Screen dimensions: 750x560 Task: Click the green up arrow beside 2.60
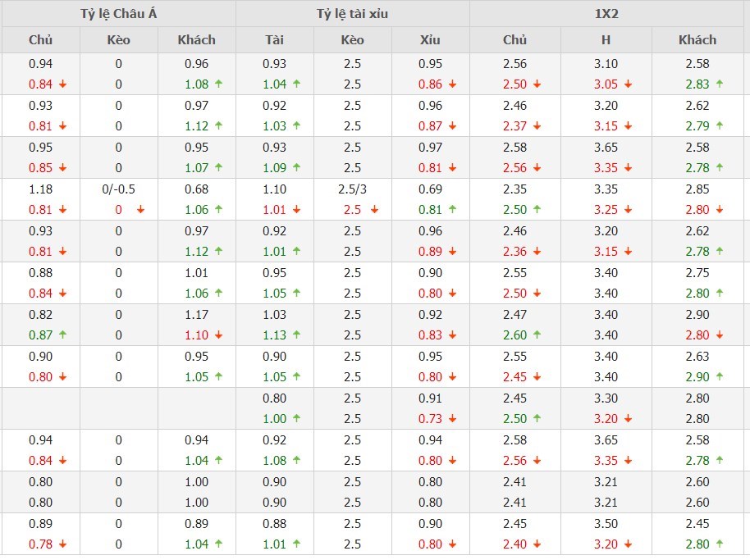click(537, 335)
